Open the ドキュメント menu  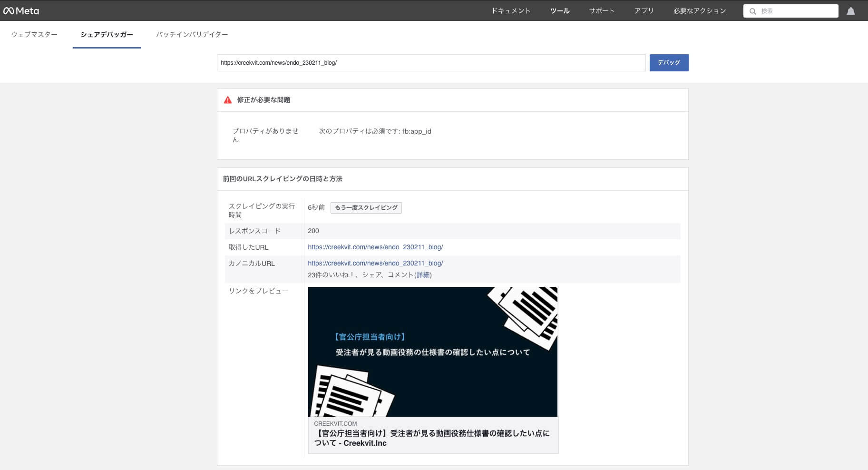point(511,10)
